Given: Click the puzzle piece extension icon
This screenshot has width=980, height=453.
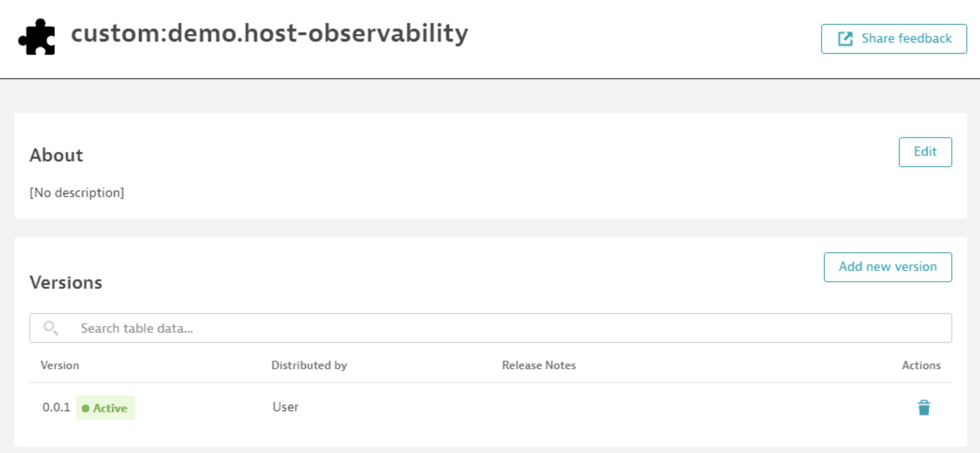Looking at the screenshot, I should point(37,37).
